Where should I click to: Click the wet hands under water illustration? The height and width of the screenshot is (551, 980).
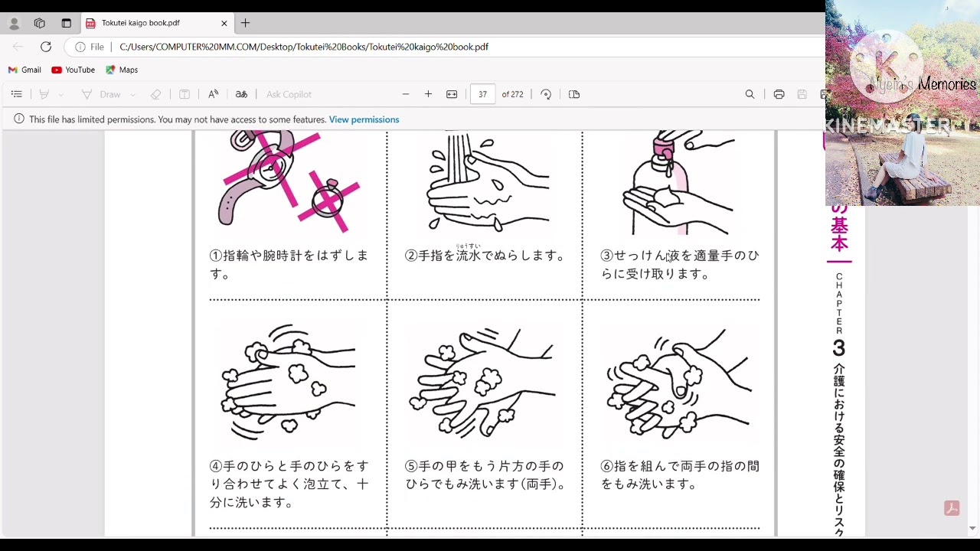487,181
